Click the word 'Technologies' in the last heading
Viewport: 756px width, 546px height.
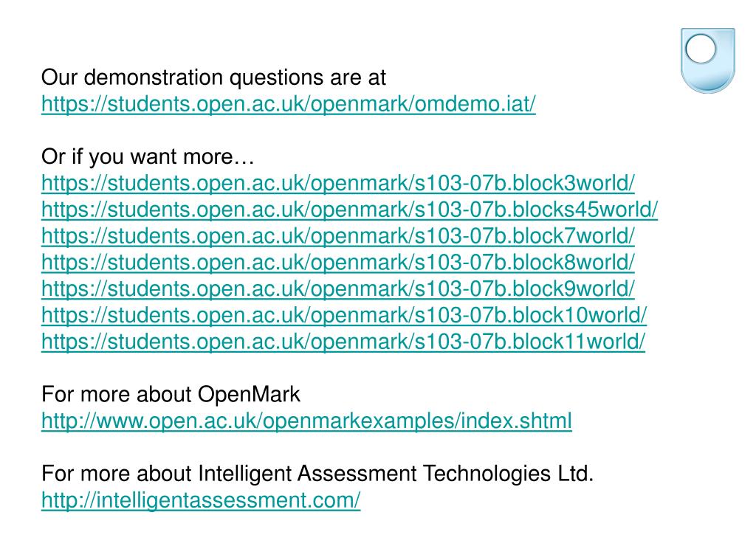click(x=487, y=474)
